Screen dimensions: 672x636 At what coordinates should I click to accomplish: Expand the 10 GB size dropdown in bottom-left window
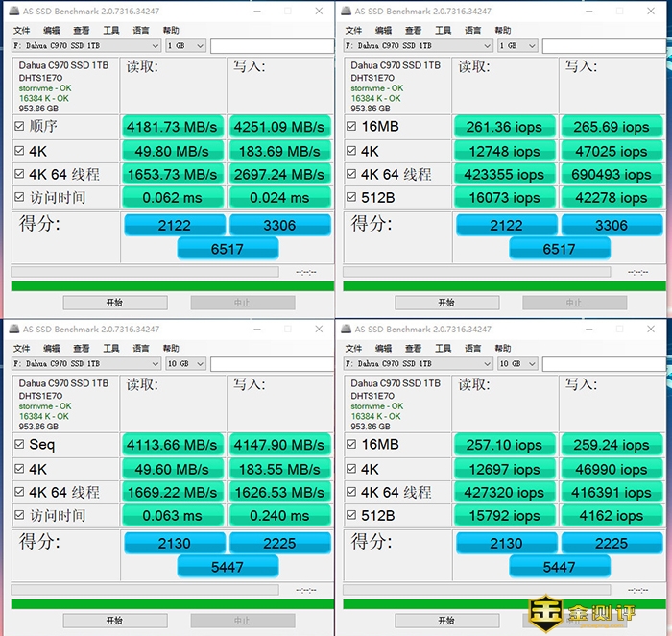pyautogui.click(x=185, y=364)
